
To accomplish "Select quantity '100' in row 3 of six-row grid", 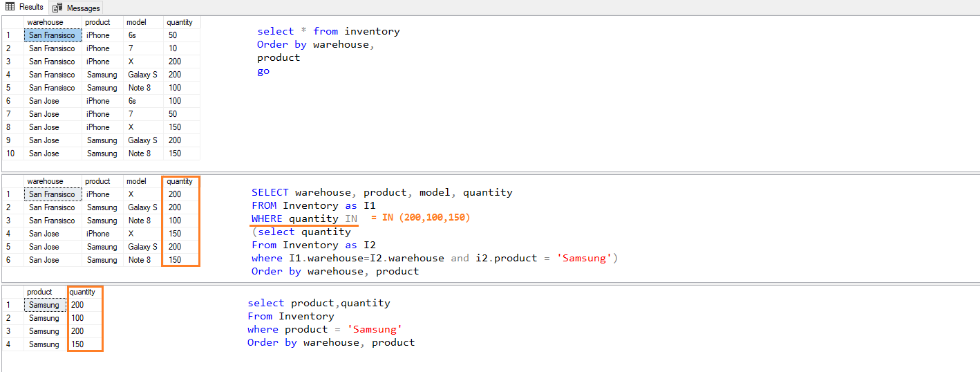I will pyautogui.click(x=182, y=221).
